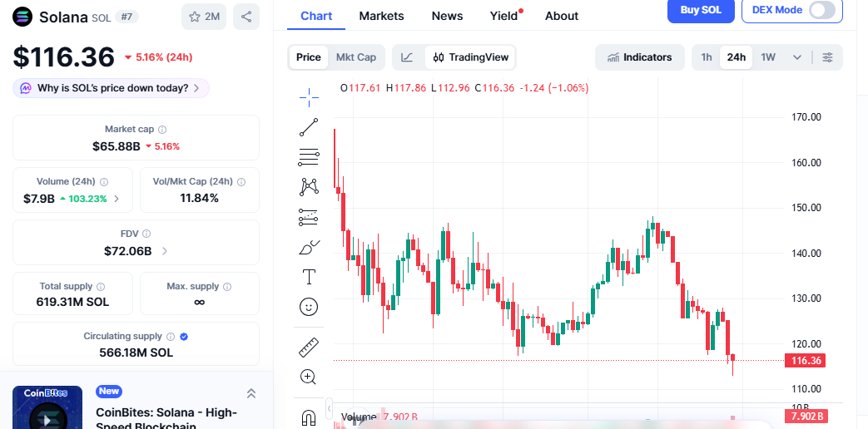Select the text annotation tool

pyautogui.click(x=309, y=276)
